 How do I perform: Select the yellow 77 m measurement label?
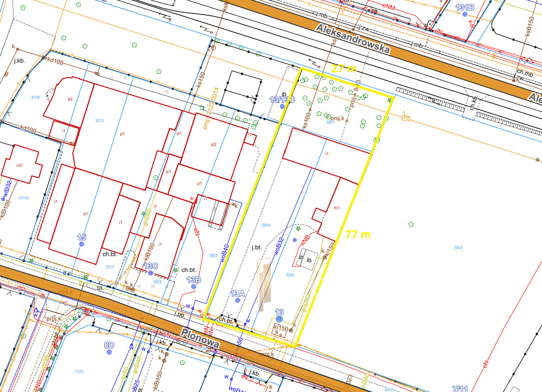tap(358, 234)
